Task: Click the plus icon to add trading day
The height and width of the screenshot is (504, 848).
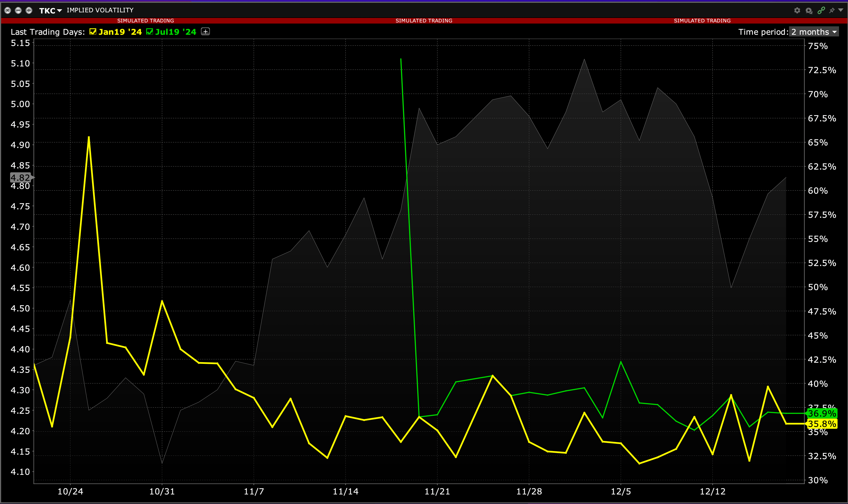Action: click(x=205, y=32)
